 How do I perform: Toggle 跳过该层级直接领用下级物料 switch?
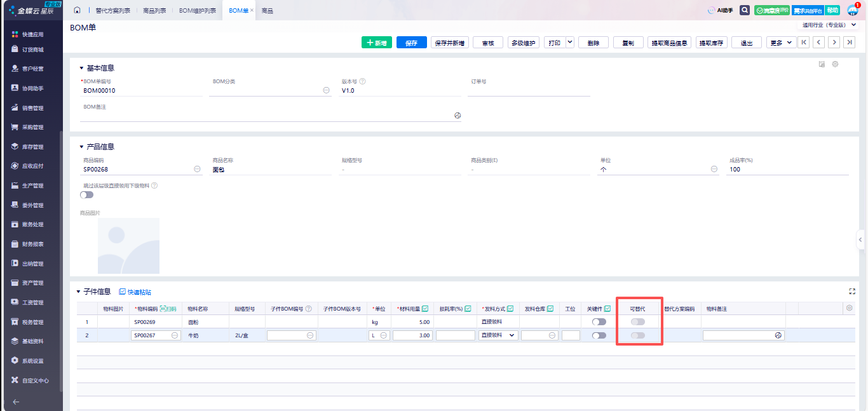point(87,195)
